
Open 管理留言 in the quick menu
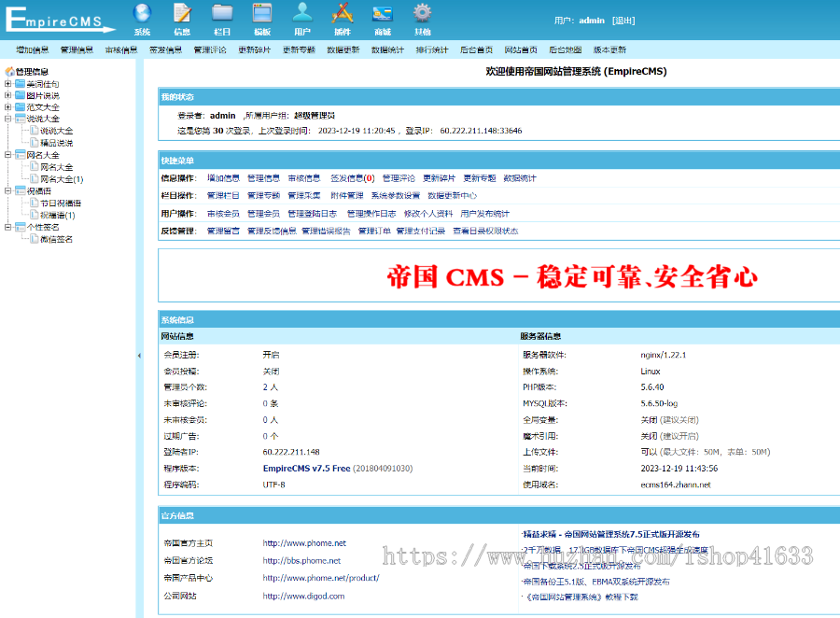pos(223,231)
